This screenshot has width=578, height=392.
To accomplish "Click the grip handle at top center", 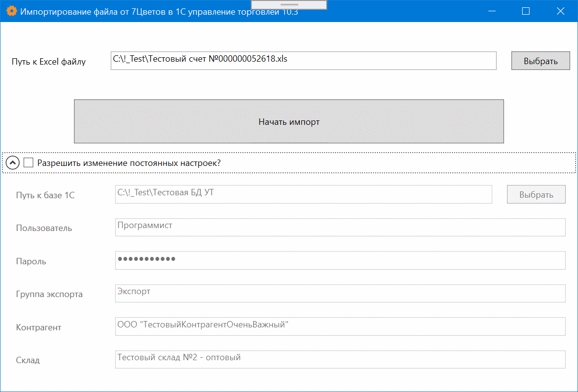I will click(x=289, y=4).
